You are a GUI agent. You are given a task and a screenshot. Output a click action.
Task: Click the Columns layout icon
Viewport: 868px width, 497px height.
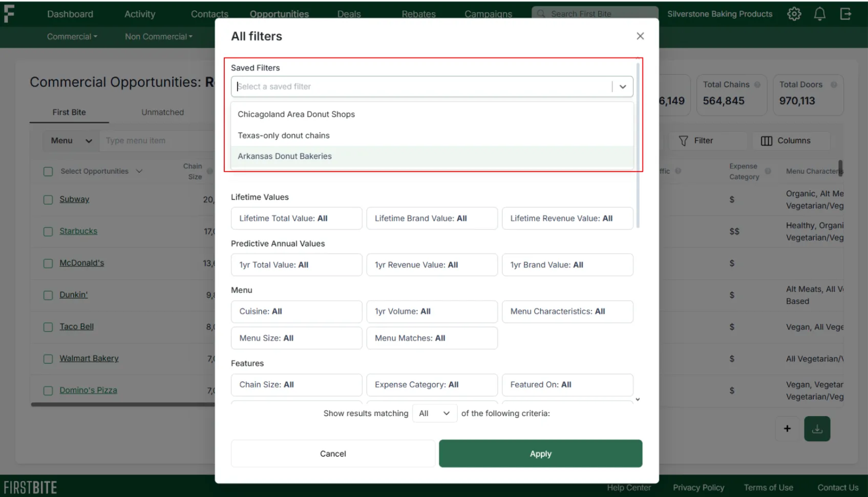coord(766,141)
